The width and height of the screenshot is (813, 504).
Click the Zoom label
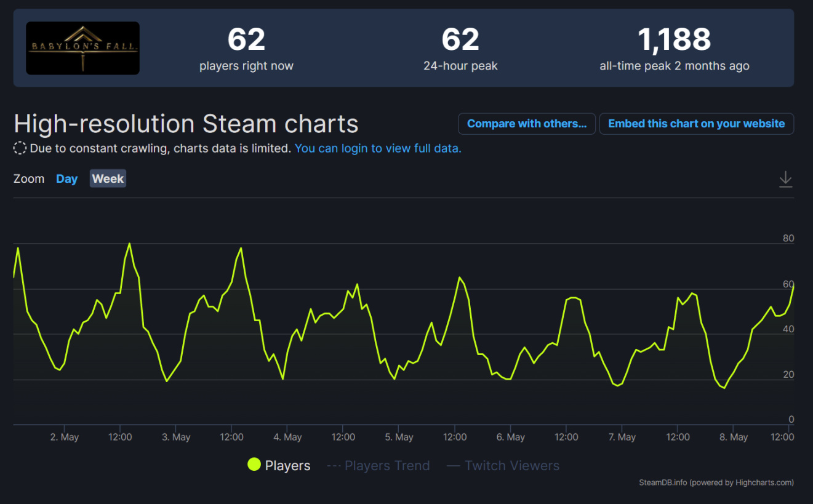(29, 179)
